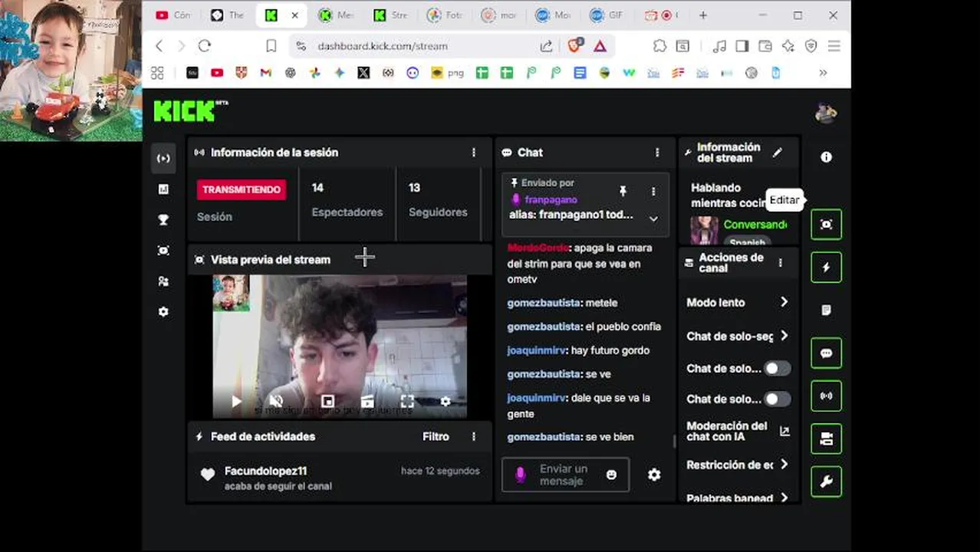Focus the Enviar un mensaje chat input
980x552 pixels.
pyautogui.click(x=565, y=475)
